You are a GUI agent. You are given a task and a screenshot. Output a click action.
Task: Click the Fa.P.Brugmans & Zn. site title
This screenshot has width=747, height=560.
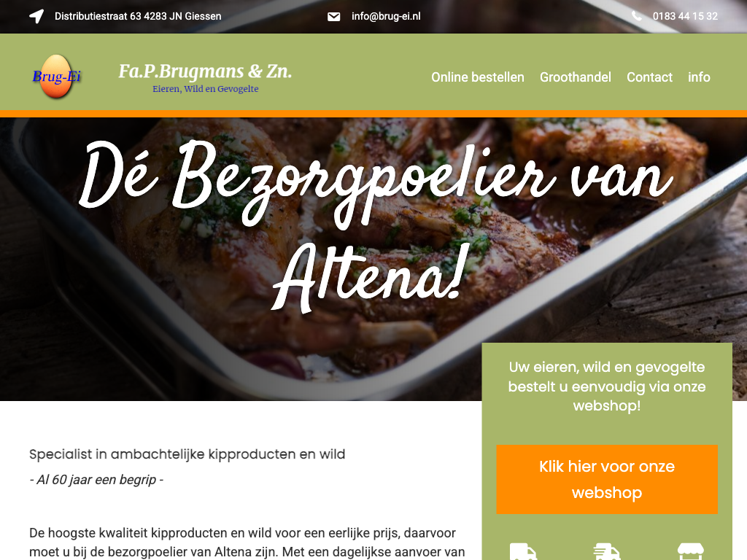[205, 71]
